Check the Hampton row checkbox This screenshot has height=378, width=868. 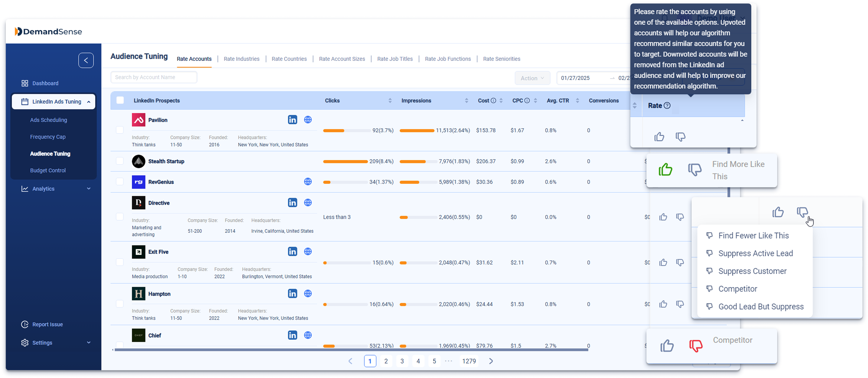point(120,304)
